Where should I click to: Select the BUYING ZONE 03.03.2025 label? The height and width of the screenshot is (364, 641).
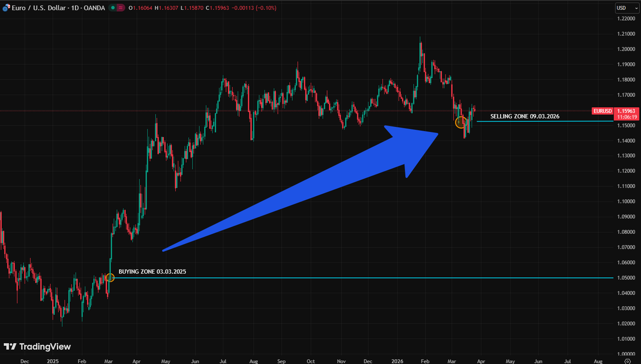tap(152, 272)
